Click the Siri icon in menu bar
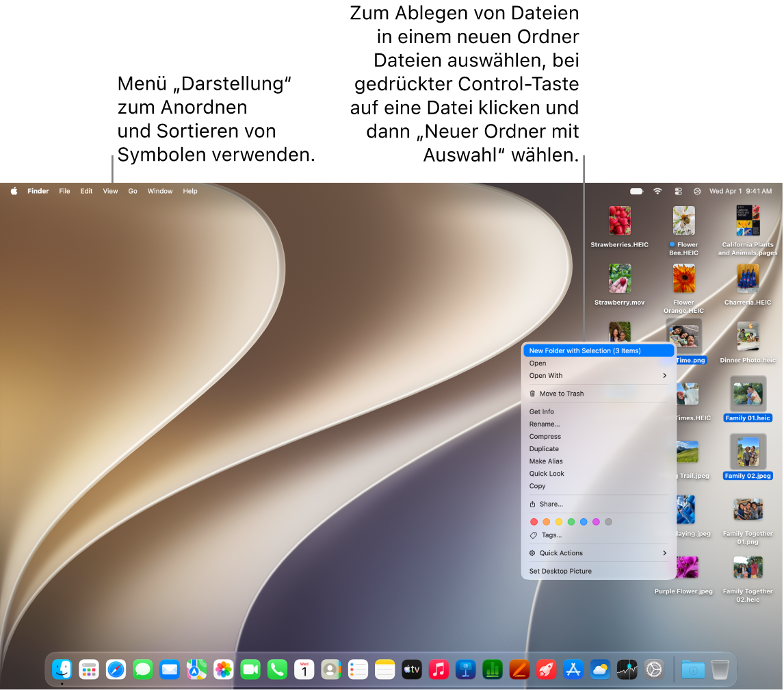784x690 pixels. (x=697, y=191)
